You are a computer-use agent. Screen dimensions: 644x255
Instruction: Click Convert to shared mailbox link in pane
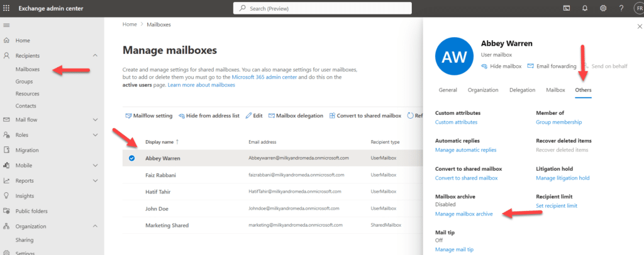[466, 178]
